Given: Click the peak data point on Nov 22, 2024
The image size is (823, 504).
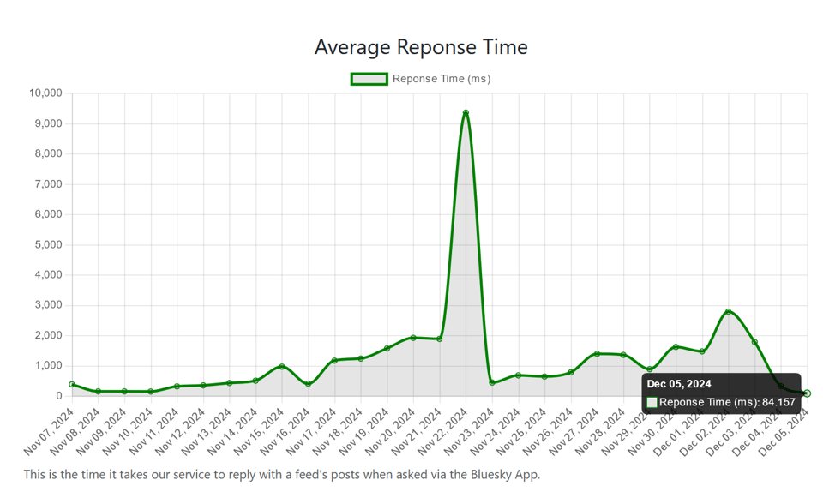Looking at the screenshot, I should pos(466,113).
